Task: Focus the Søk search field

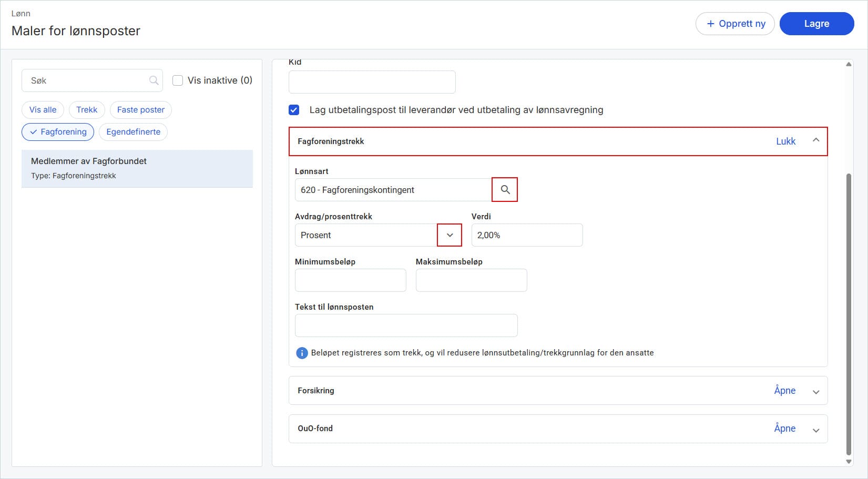Action: (92, 80)
